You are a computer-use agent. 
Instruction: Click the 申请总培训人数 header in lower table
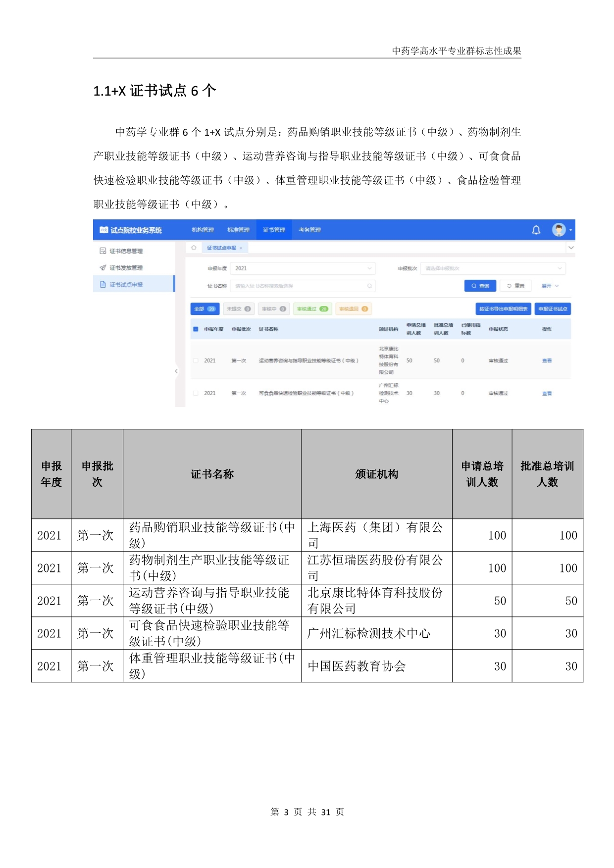click(482, 474)
